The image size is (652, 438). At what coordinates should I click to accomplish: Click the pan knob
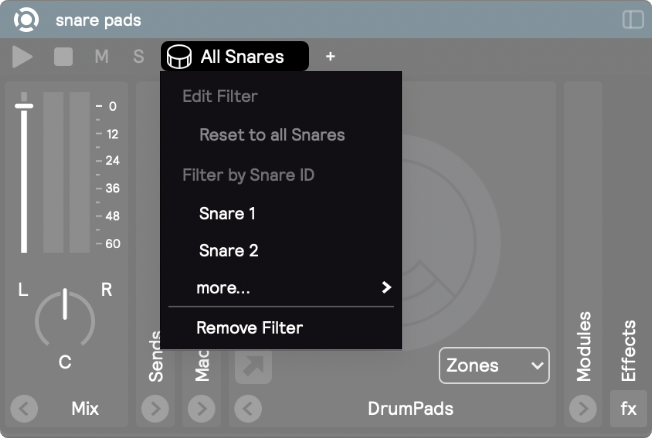pos(65,318)
